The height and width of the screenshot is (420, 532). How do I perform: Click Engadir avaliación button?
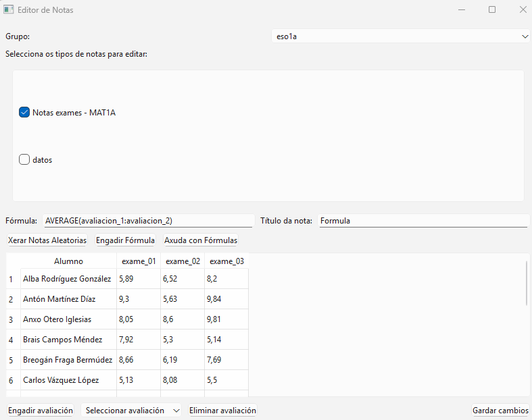[41, 411]
